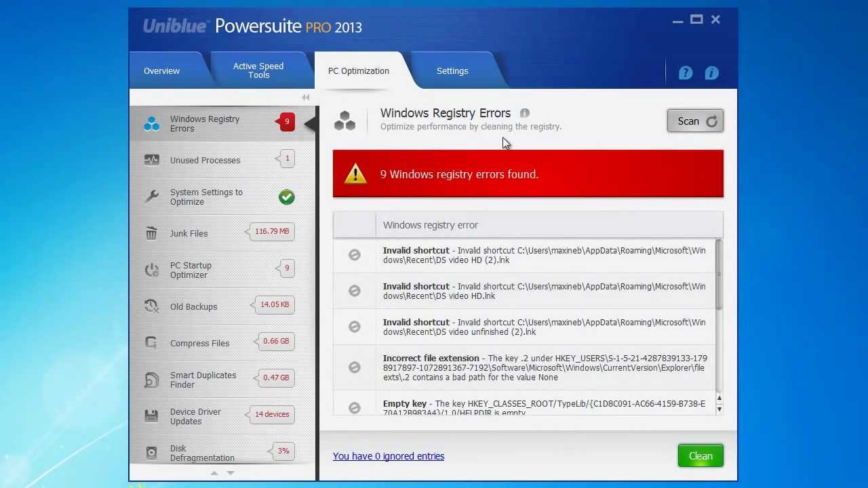Close the Powersuite window

(715, 20)
